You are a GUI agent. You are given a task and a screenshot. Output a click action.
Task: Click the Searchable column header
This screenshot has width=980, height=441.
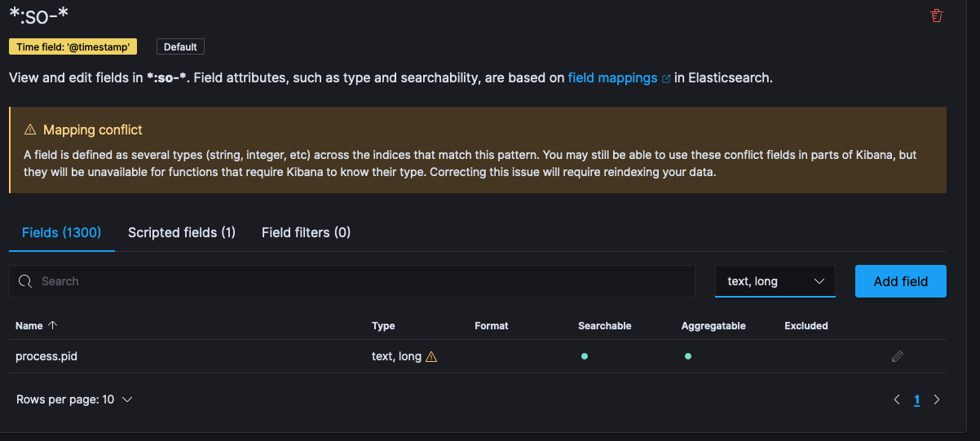point(605,325)
